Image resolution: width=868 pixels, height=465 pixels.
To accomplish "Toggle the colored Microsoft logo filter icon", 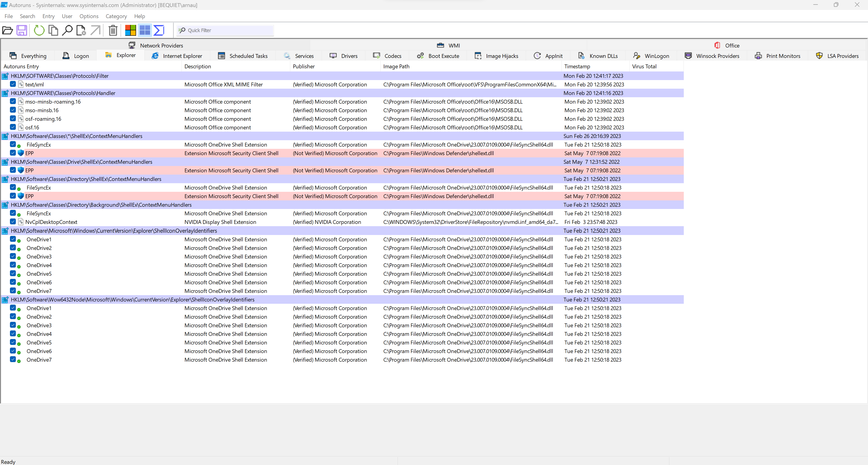I will tap(130, 30).
